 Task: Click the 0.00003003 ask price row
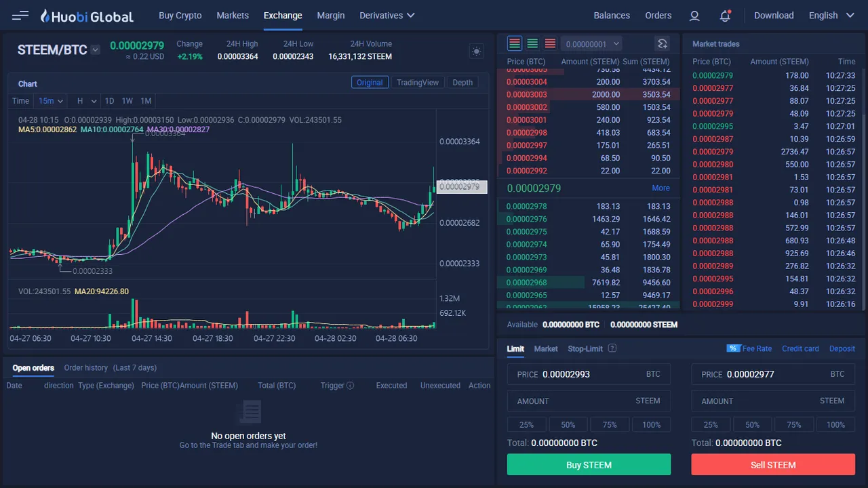click(589, 94)
